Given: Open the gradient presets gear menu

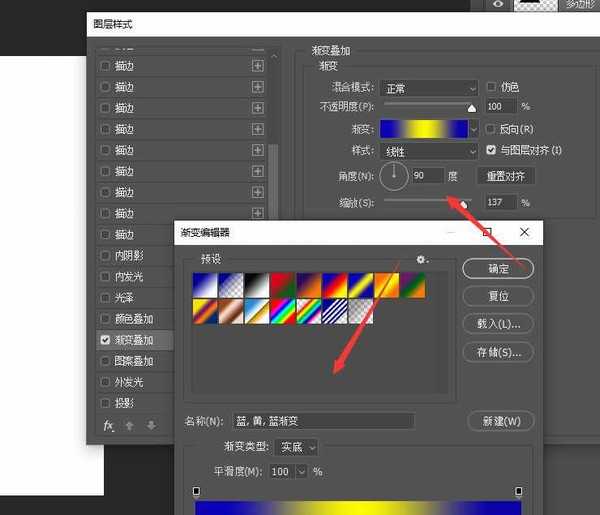Looking at the screenshot, I should (422, 260).
